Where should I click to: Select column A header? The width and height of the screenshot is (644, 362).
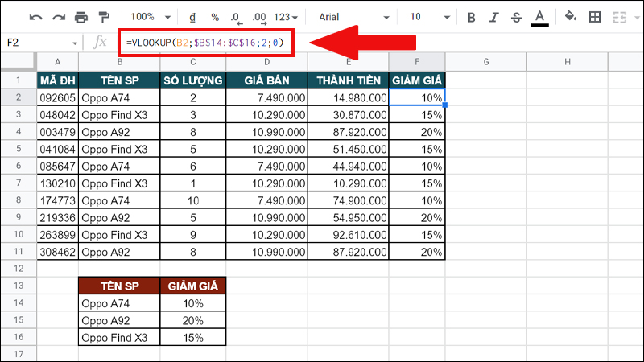click(x=57, y=62)
